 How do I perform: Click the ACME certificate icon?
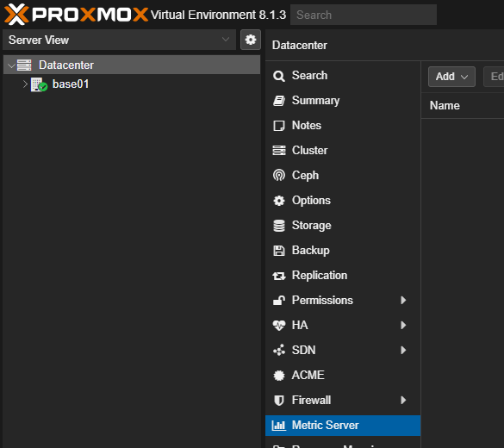pos(278,376)
